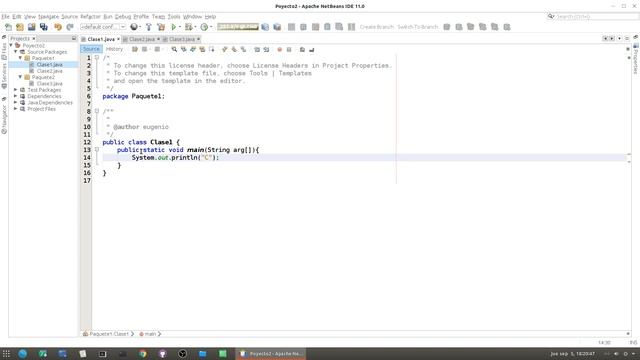This screenshot has width=640, height=360.
Task: Click the globe browser selector icon
Action: [x=133, y=27]
